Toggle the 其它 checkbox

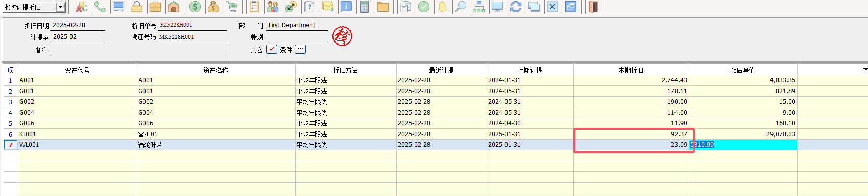272,49
